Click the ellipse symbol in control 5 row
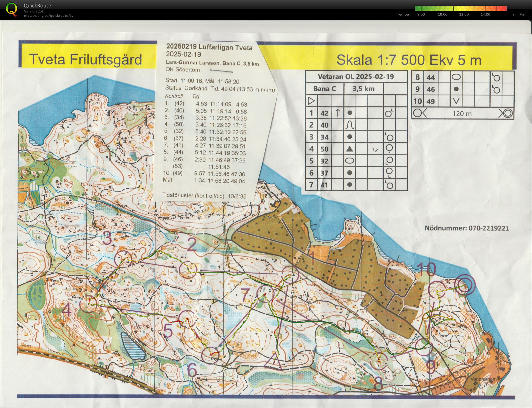 [350, 161]
